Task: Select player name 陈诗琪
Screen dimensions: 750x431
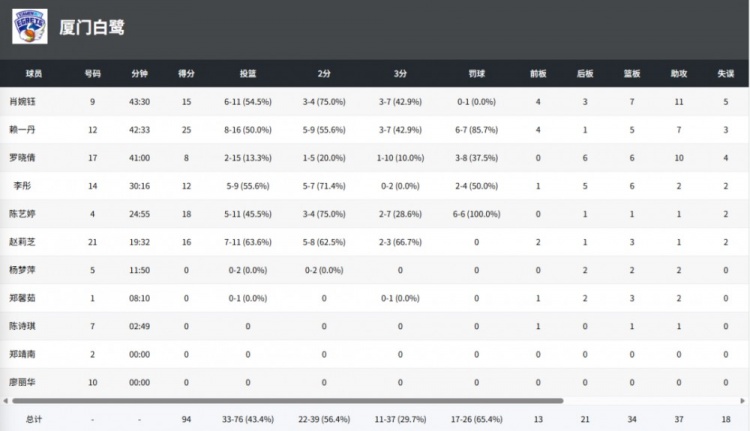Action: tap(22, 326)
